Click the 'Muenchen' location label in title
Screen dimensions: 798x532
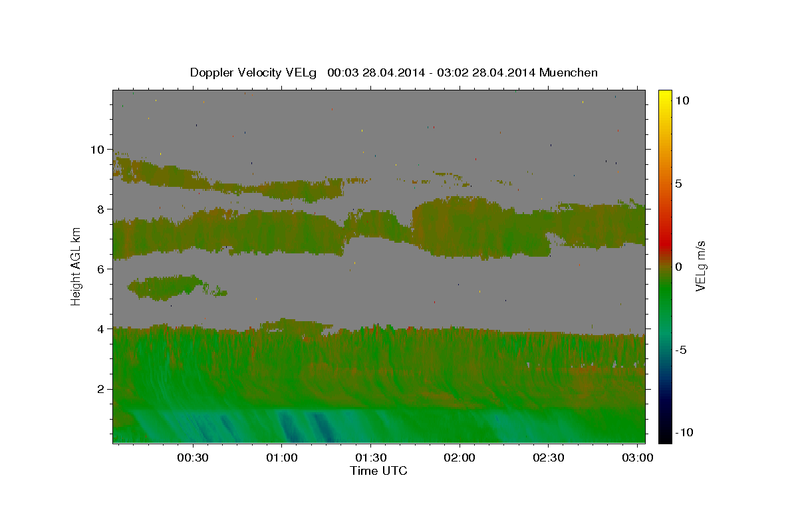pos(569,72)
